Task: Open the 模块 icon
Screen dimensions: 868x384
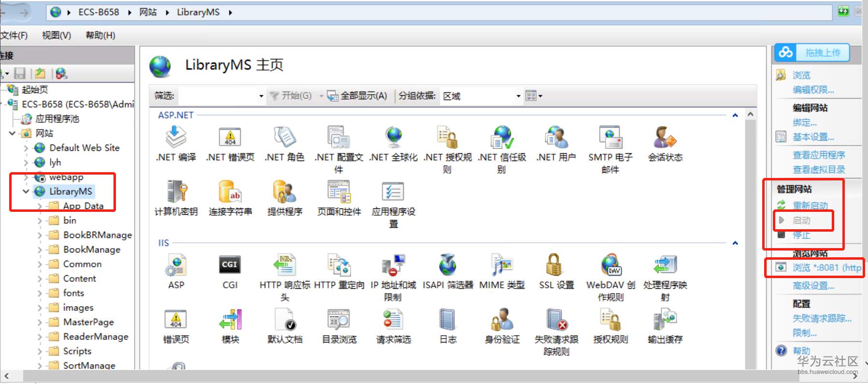Action: (x=230, y=320)
